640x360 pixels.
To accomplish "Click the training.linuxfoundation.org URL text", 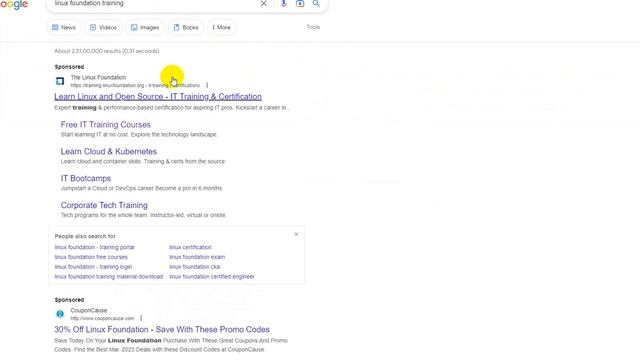I will (135, 85).
